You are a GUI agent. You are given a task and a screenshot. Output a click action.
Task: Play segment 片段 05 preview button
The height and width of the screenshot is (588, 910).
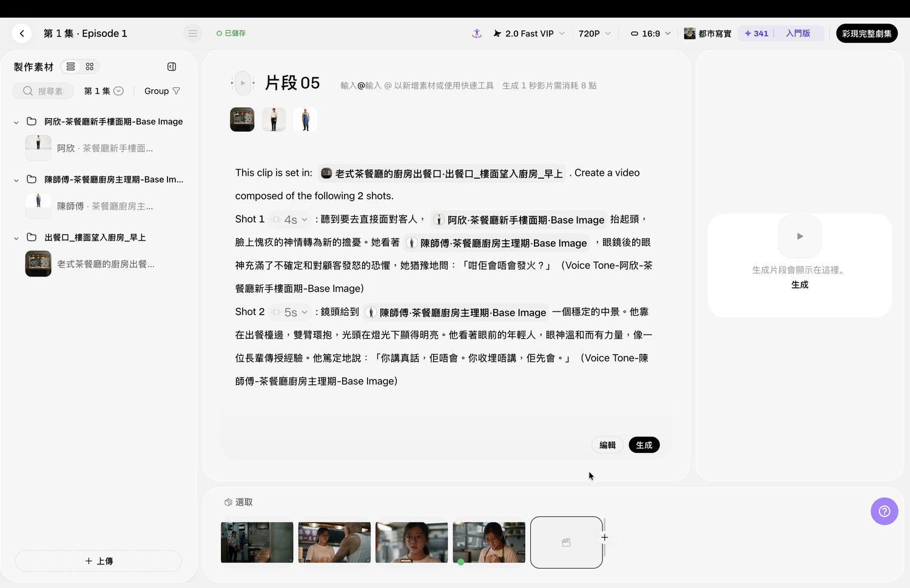click(x=243, y=83)
